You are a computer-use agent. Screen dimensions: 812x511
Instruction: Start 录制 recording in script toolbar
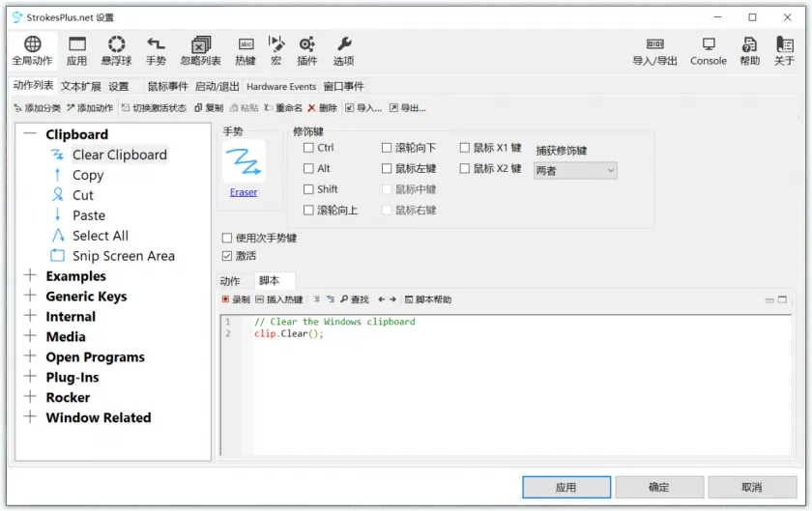point(236,299)
